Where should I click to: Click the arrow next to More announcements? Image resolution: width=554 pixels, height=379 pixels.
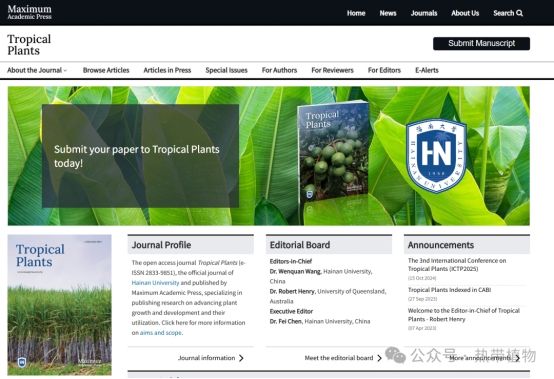pyautogui.click(x=517, y=358)
